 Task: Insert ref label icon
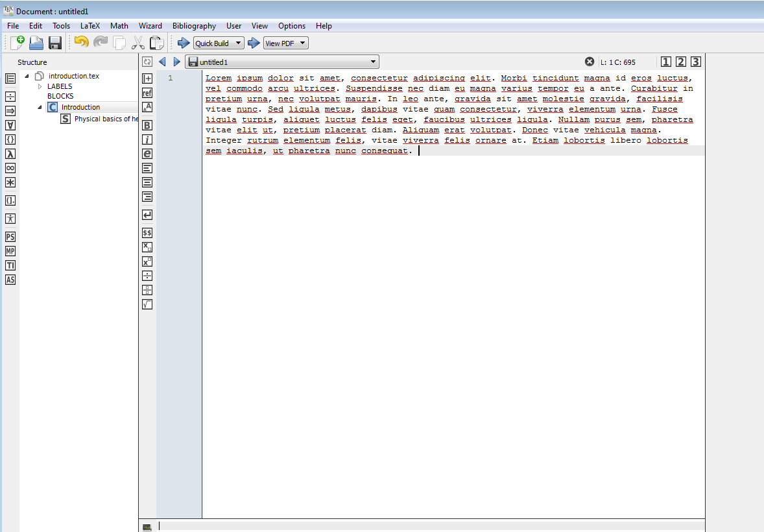147,93
